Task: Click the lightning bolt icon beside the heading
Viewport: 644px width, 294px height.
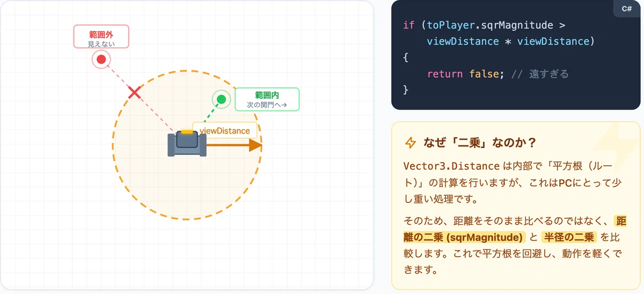Action: coord(410,142)
